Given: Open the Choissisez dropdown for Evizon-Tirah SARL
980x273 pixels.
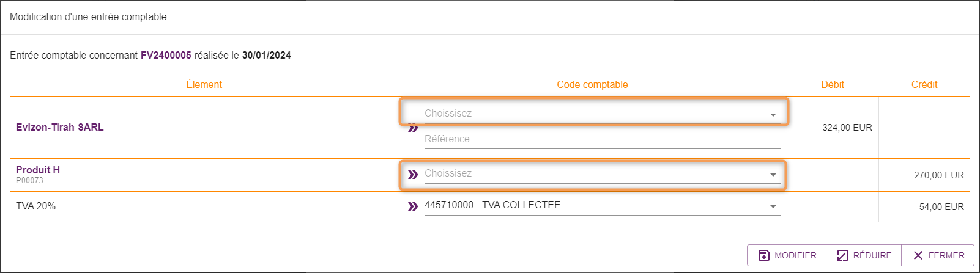Looking at the screenshot, I should (x=602, y=114).
